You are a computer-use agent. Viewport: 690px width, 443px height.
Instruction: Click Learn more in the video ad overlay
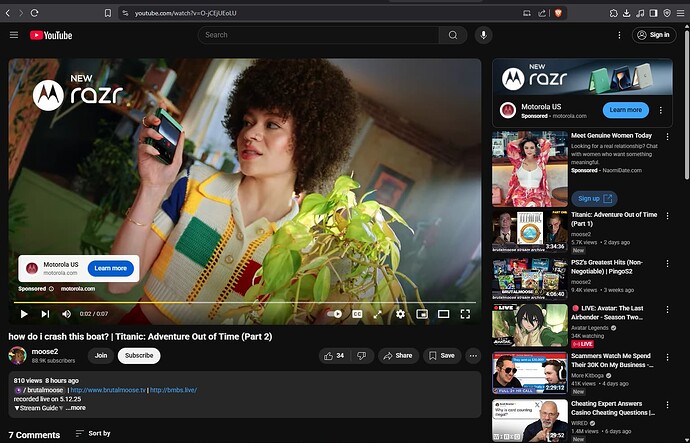pyautogui.click(x=110, y=268)
